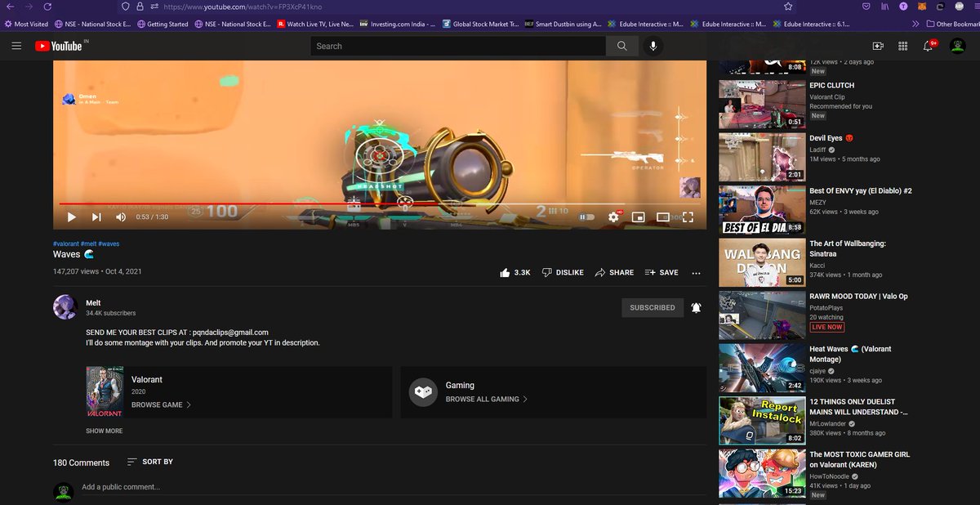Image resolution: width=980 pixels, height=505 pixels.
Task: Open Heat Waves Valorant Montage video
Action: click(x=850, y=354)
